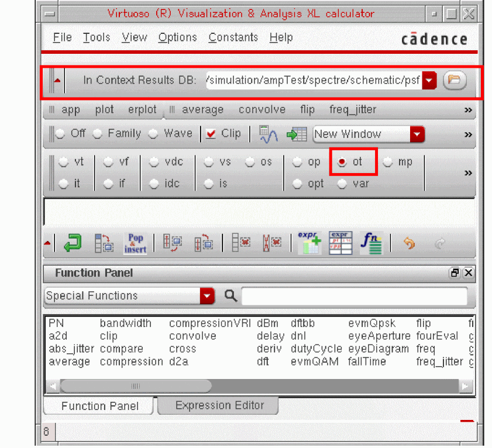Select the vf radio button
The image size is (492, 448).
coord(109,162)
